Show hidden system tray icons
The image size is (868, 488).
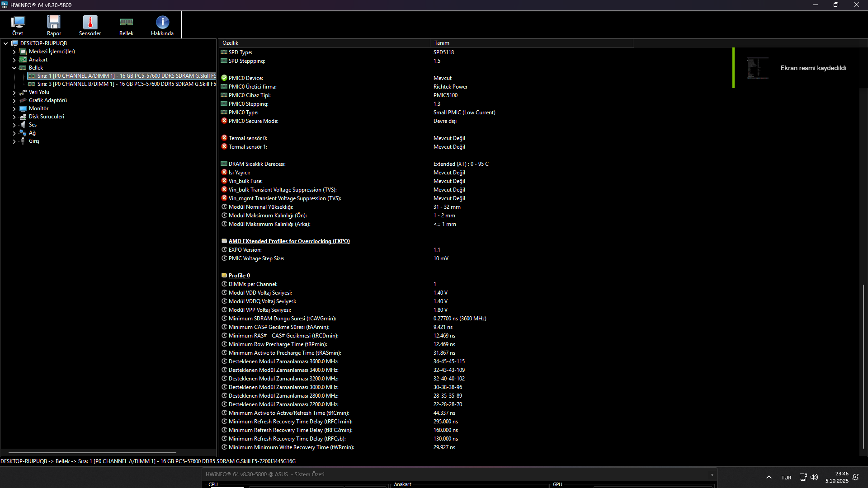[x=769, y=477]
